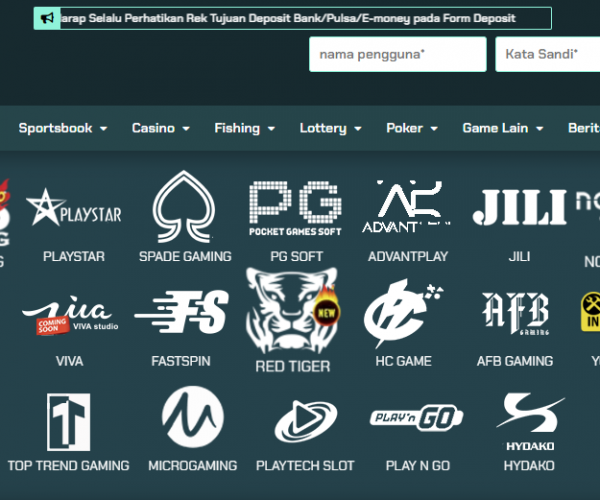
Task: Select the PG Soft pocket games logo
Action: [295, 209]
